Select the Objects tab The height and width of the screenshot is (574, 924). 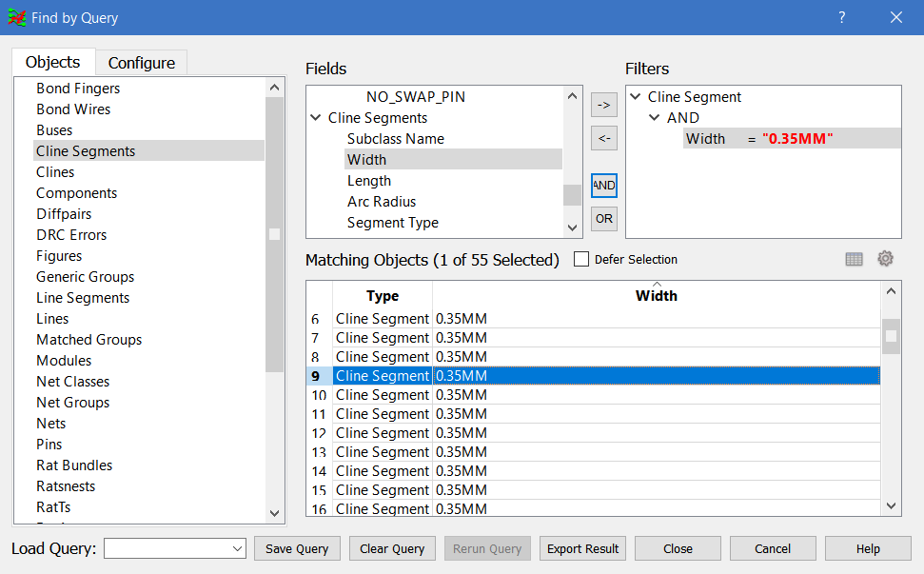[x=53, y=62]
